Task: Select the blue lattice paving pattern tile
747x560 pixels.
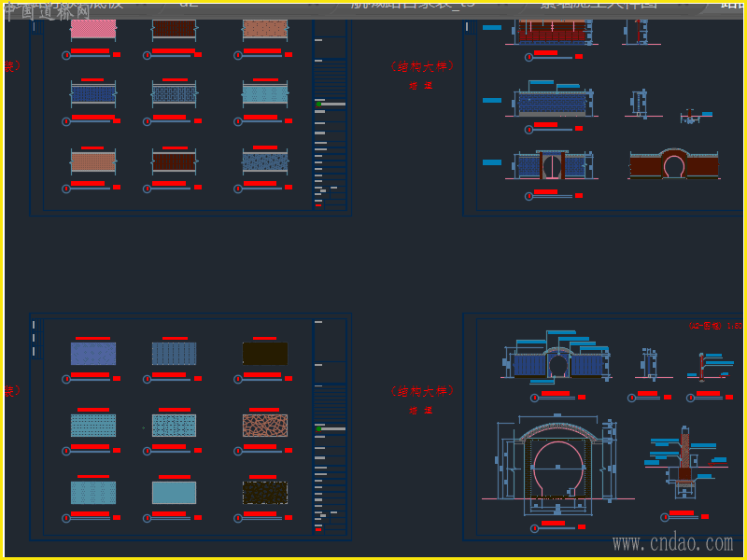Action: [174, 94]
